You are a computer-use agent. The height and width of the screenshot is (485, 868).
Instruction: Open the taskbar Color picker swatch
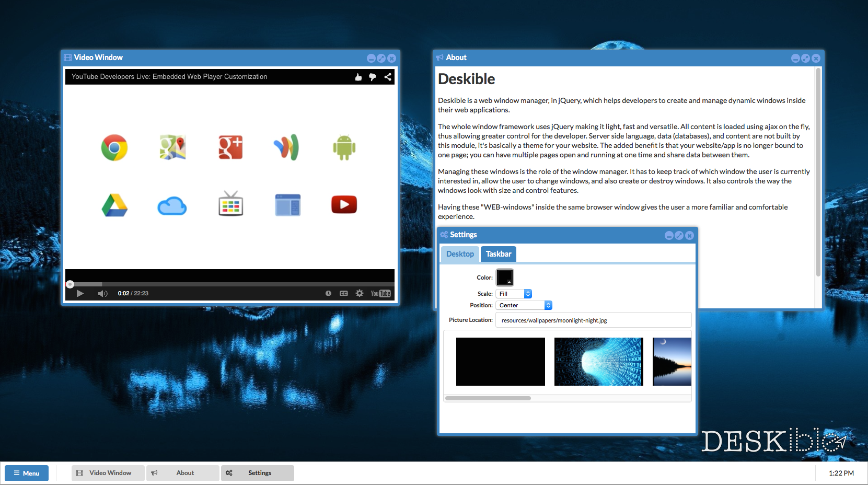click(505, 277)
